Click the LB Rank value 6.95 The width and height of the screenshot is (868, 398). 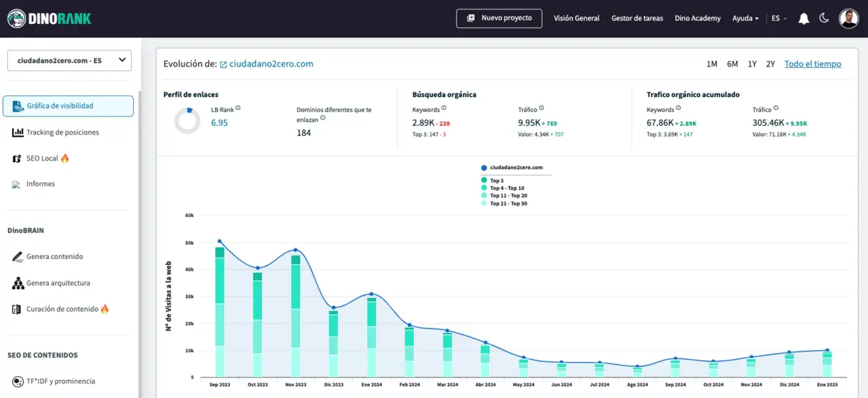click(219, 123)
